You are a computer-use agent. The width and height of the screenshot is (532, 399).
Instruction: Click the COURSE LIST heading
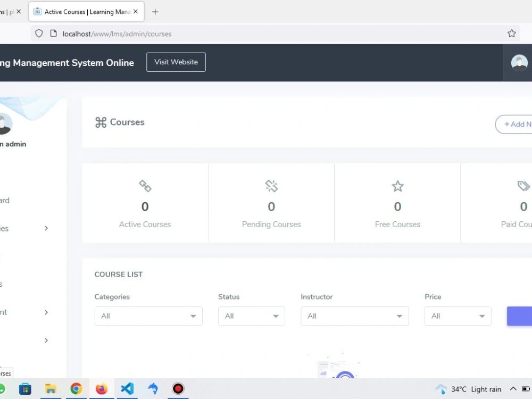(x=119, y=275)
